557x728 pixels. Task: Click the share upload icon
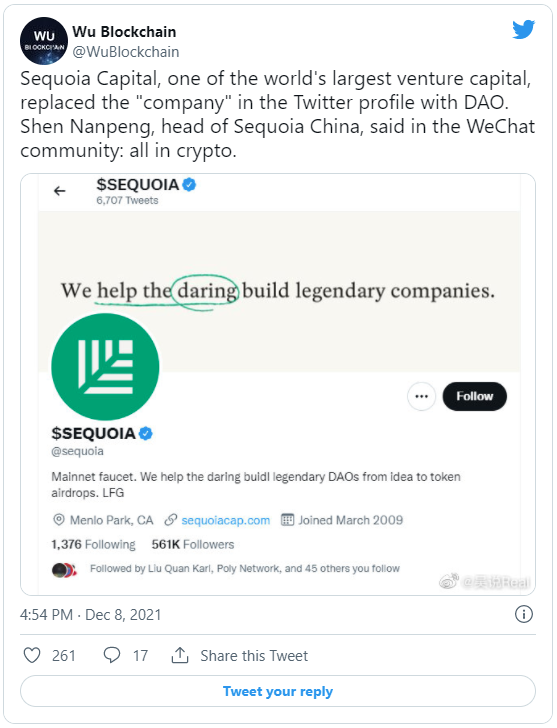180,655
